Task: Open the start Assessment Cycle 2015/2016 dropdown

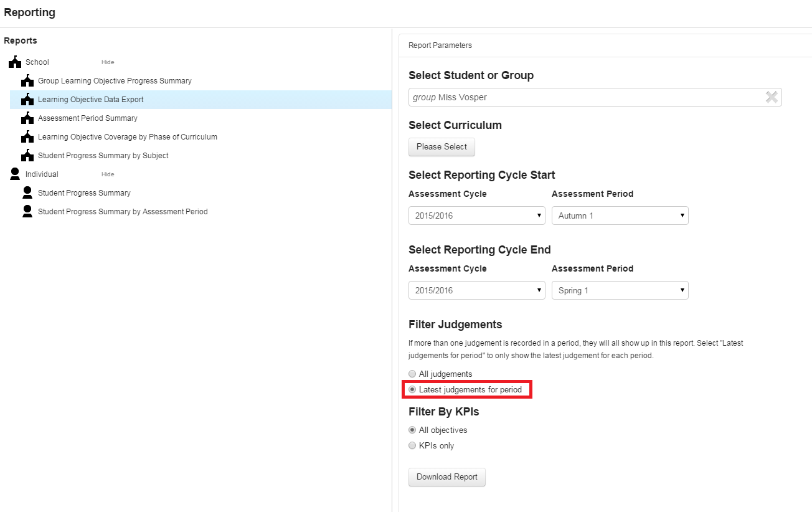Action: (x=476, y=216)
